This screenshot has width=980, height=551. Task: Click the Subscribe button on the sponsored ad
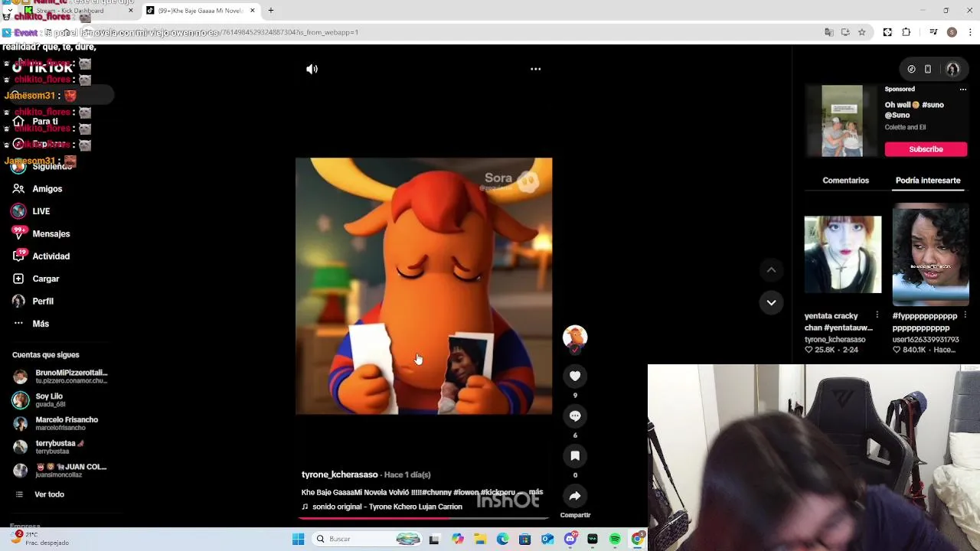(x=926, y=149)
